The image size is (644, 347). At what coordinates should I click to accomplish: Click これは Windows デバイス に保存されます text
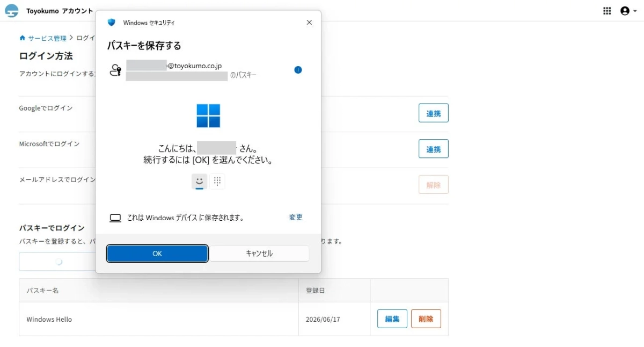click(186, 218)
